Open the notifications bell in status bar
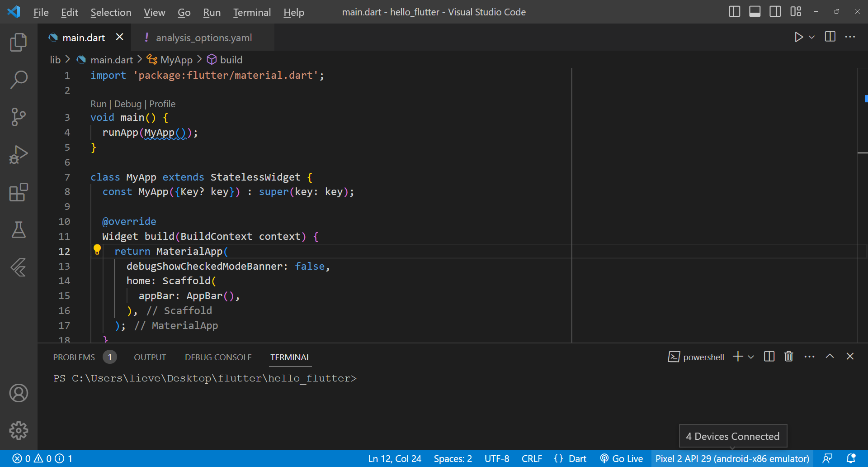 (851, 458)
